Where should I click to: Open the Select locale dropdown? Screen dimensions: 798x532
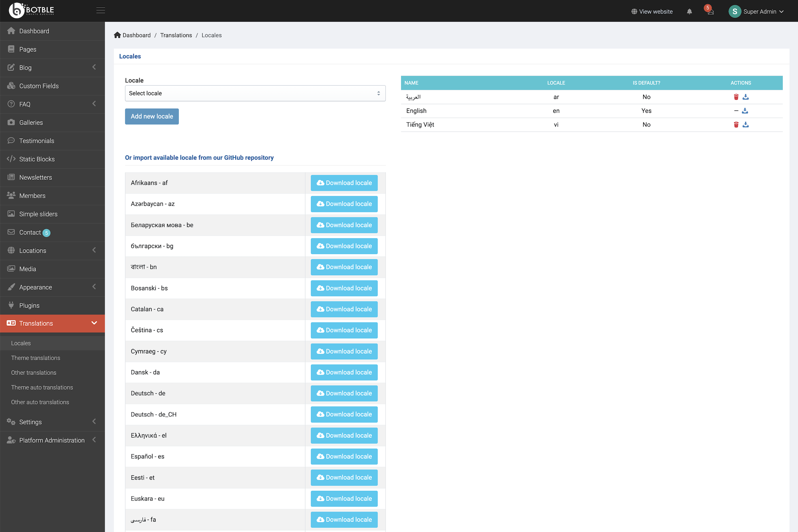pyautogui.click(x=255, y=93)
